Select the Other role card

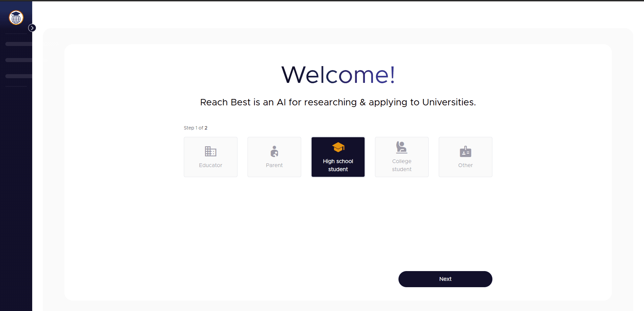(466, 157)
